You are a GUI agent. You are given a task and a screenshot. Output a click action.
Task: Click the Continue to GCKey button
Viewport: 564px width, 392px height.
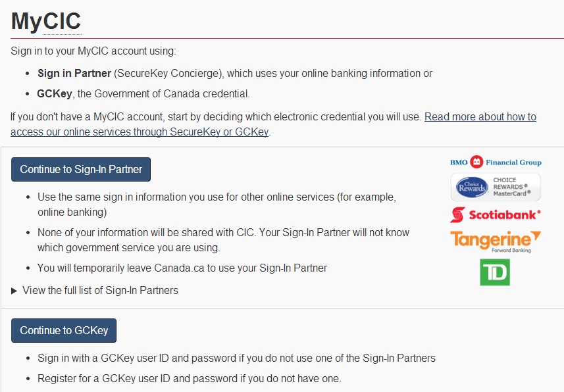point(64,330)
